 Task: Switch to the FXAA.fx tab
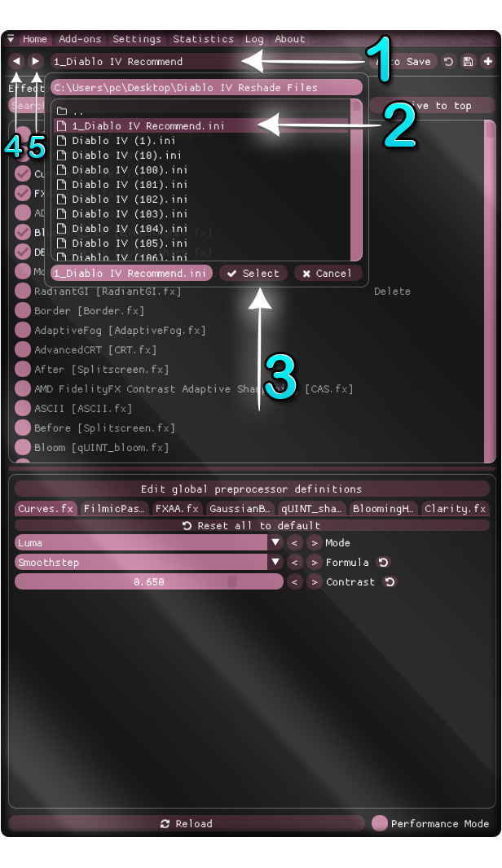point(177,509)
